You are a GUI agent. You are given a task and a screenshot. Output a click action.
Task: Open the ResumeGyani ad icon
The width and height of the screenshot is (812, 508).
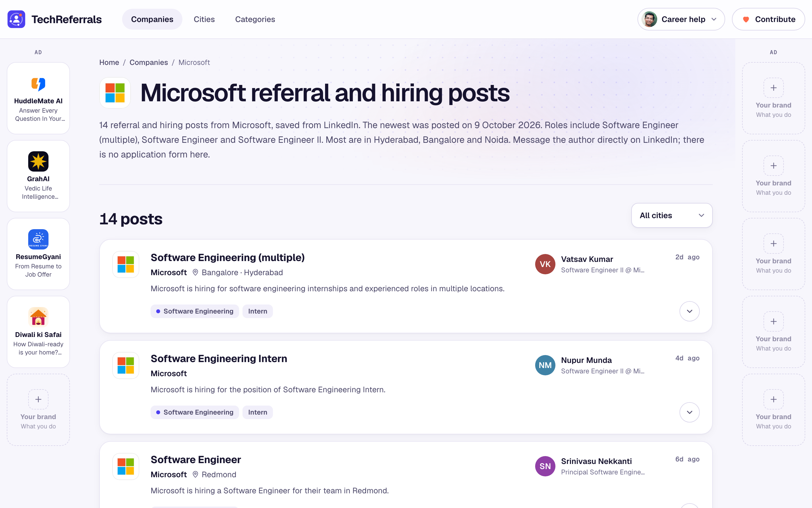[38, 239]
